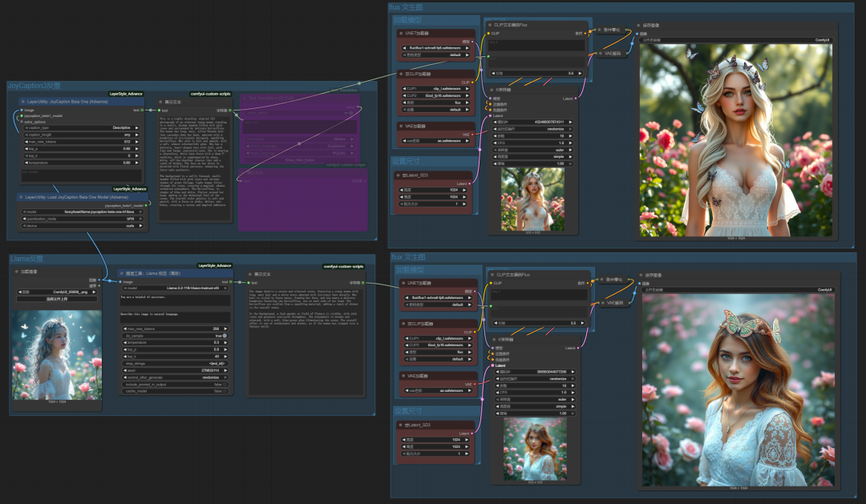866x504 pixels.
Task: Click collapse dot of 展示文本 node in JoyCaption3 group
Action: point(160,102)
